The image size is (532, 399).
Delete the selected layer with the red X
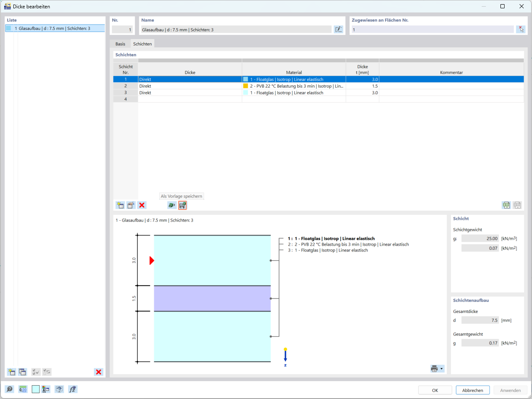142,205
